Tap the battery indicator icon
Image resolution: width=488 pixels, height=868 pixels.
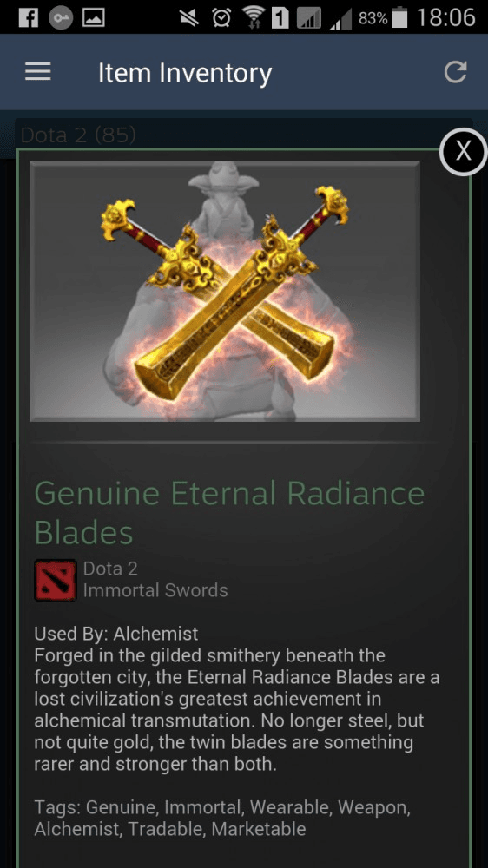(x=399, y=18)
